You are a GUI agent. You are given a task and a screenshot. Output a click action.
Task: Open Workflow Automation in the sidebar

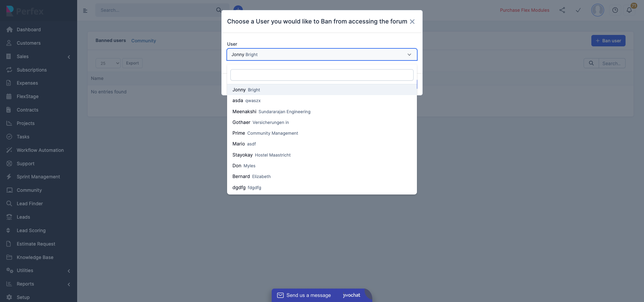(40, 150)
